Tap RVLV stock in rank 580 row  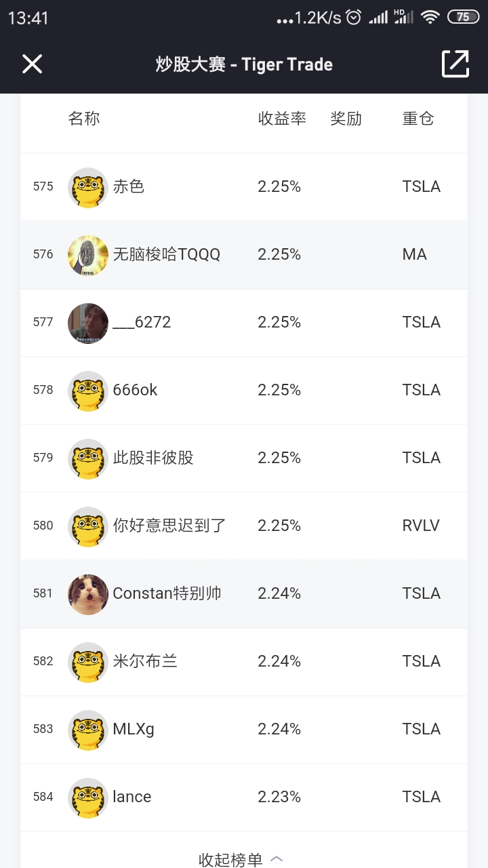421,526
